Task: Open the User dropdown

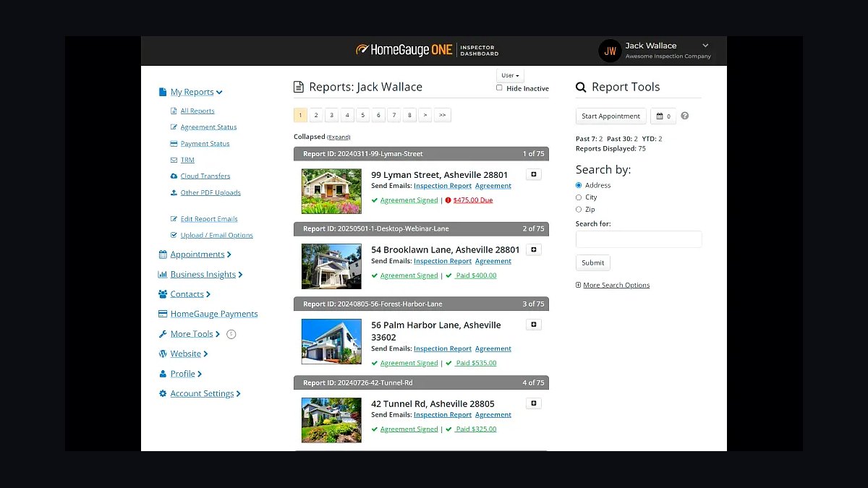Action: click(510, 75)
